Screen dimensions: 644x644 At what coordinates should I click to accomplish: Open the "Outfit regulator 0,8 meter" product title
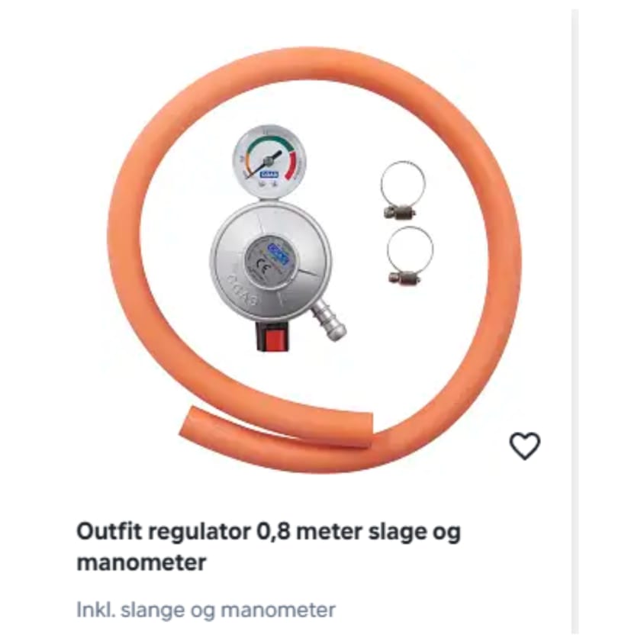[269, 546]
